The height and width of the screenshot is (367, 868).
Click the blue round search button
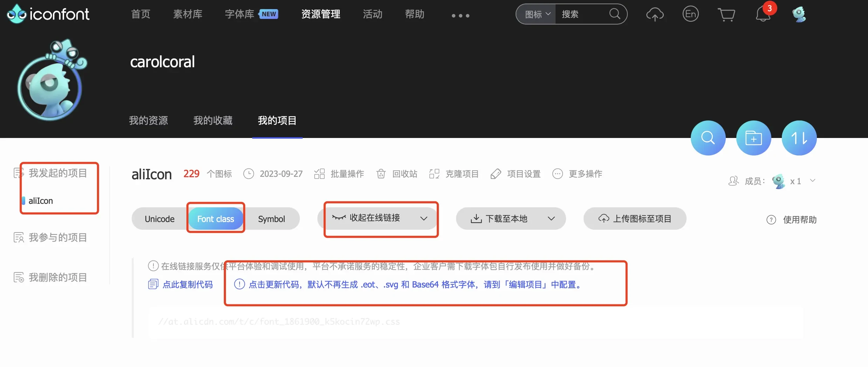(x=708, y=138)
